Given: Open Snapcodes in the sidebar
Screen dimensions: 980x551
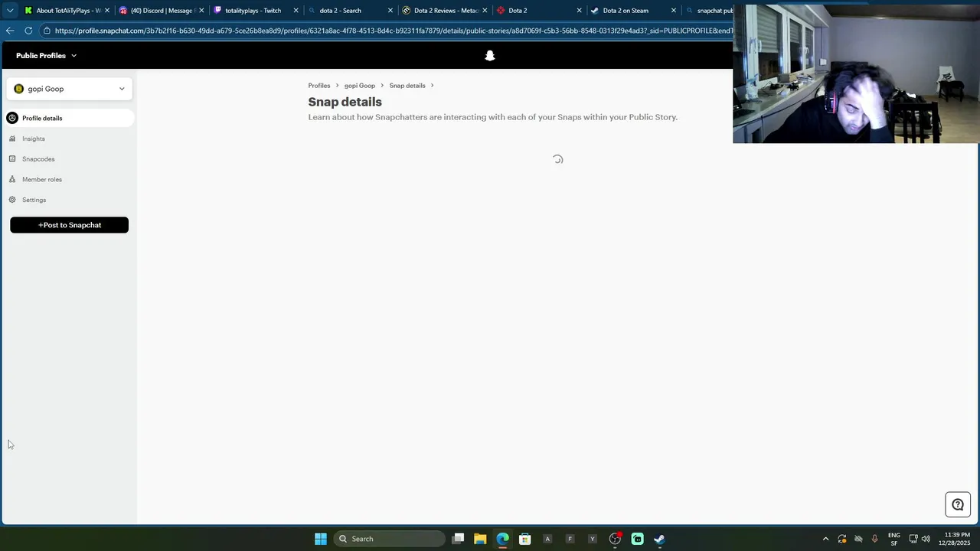Looking at the screenshot, I should click(x=38, y=159).
